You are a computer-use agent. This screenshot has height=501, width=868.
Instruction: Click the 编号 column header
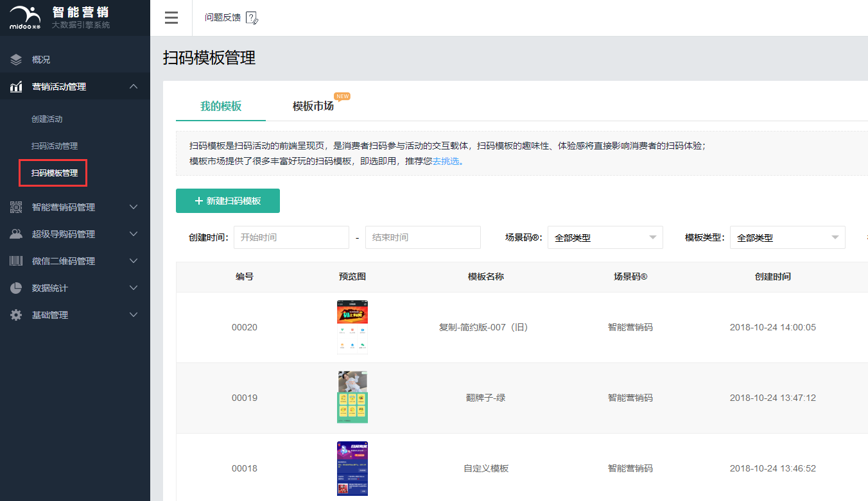point(245,277)
